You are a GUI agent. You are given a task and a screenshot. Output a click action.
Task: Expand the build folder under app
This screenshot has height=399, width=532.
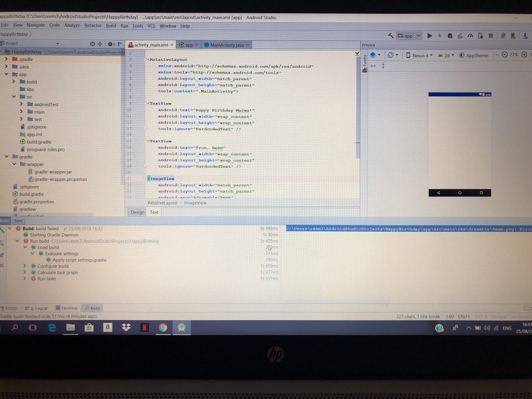click(x=14, y=82)
